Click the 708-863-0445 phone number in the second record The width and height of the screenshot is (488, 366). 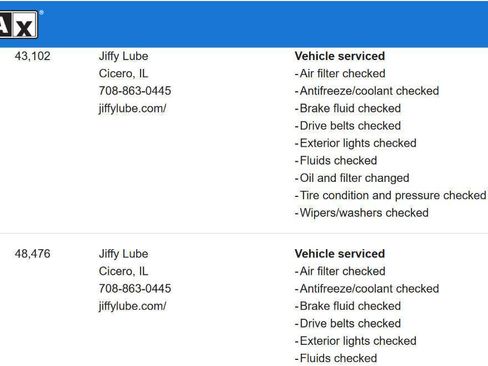click(135, 288)
